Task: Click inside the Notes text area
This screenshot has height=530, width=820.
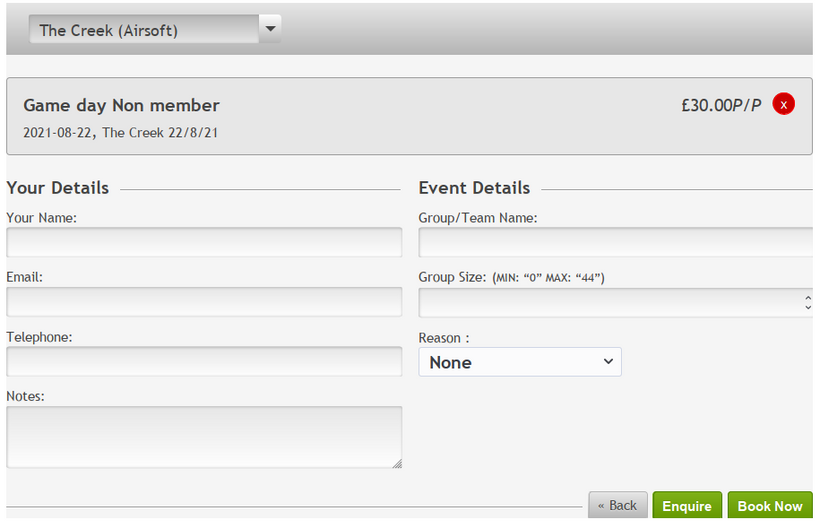Action: pyautogui.click(x=204, y=436)
